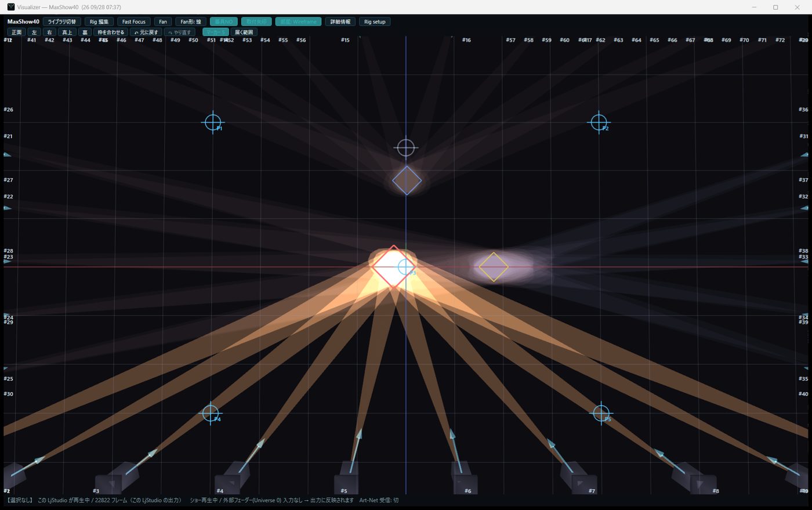Select lighting fixture #3 at the bottom

(118, 479)
